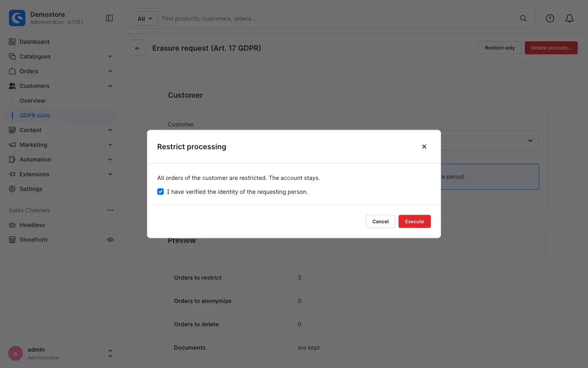
Task: Click the Orders to restrict row label
Action: tap(198, 278)
